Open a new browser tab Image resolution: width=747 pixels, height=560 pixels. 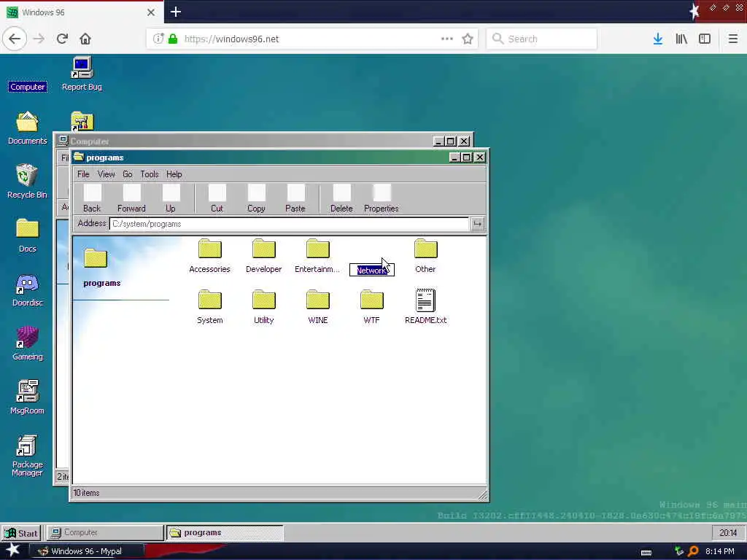coord(175,12)
